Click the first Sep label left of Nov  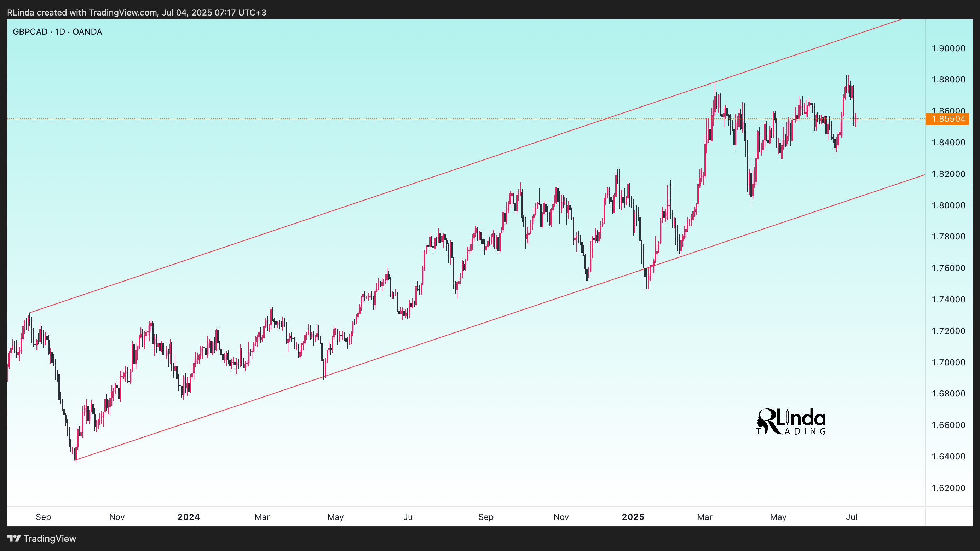point(44,517)
